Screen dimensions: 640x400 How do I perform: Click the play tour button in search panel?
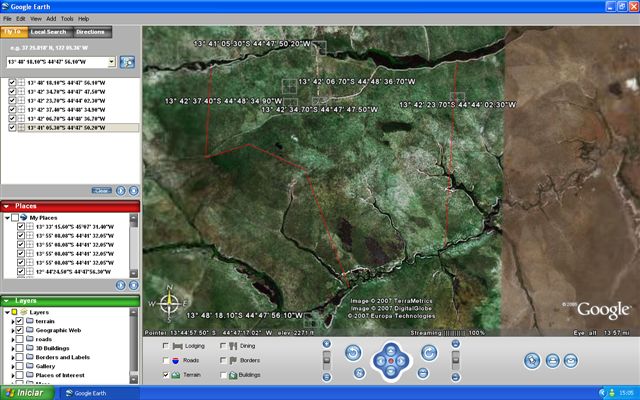120,191
